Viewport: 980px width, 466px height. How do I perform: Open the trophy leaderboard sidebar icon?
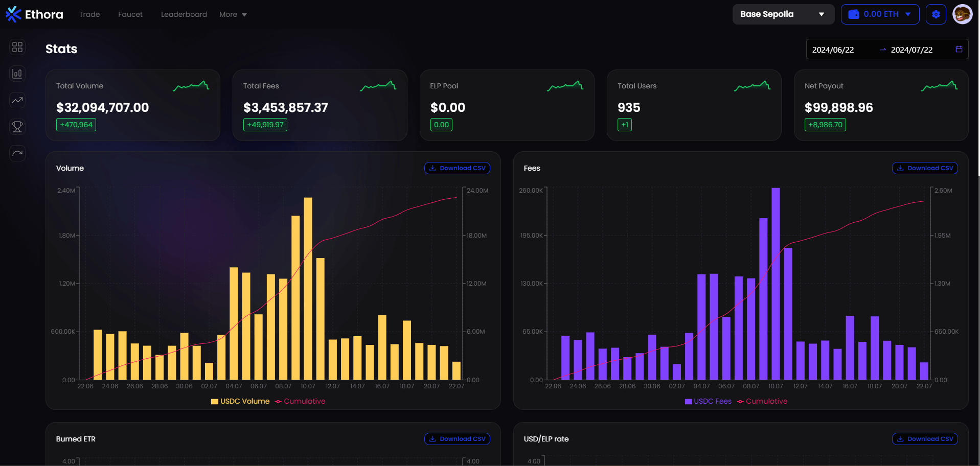click(17, 127)
